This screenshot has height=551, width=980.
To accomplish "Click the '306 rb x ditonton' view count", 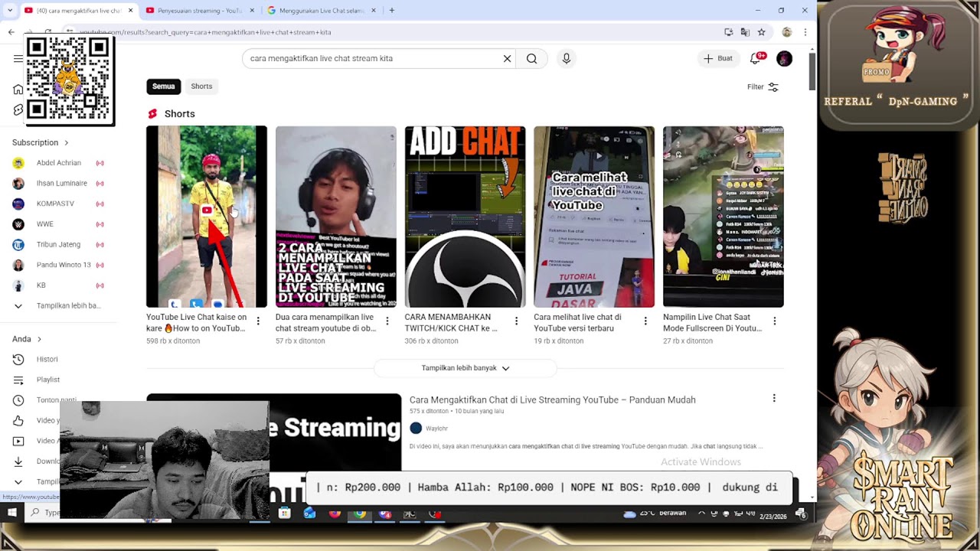I will 432,341.
